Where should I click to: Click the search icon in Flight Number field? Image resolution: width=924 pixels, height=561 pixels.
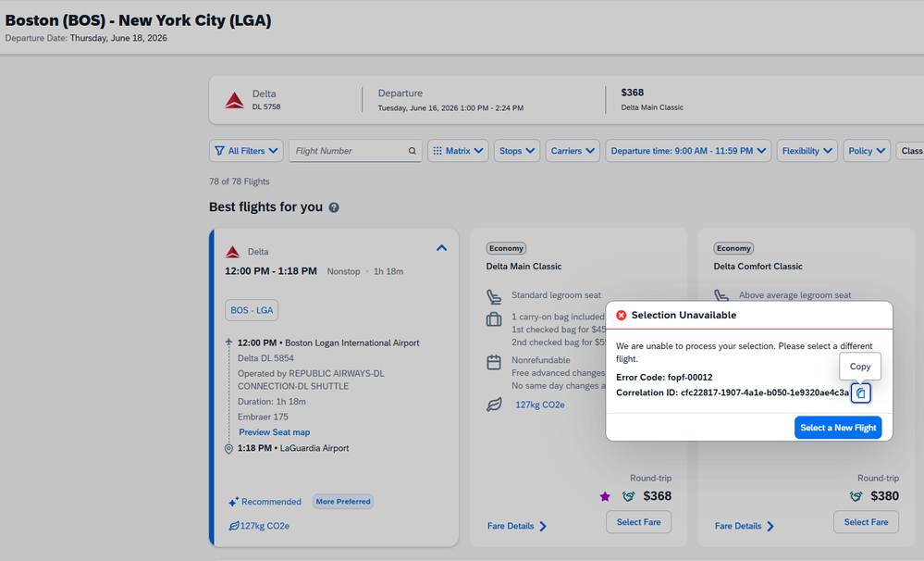pos(412,151)
